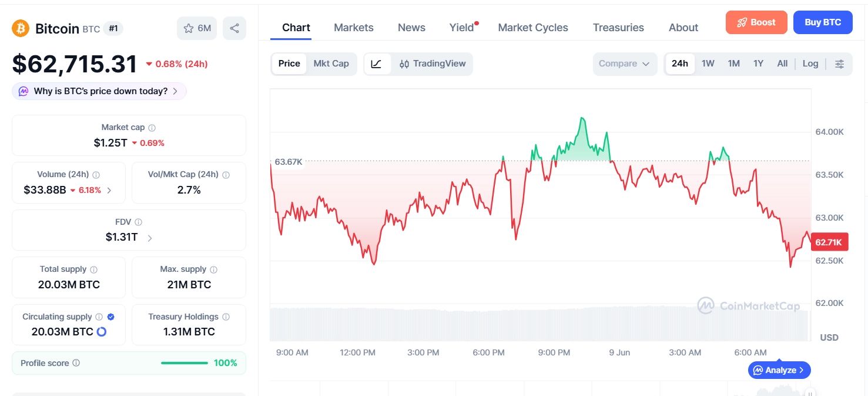Click the Market cap info icon

click(152, 128)
